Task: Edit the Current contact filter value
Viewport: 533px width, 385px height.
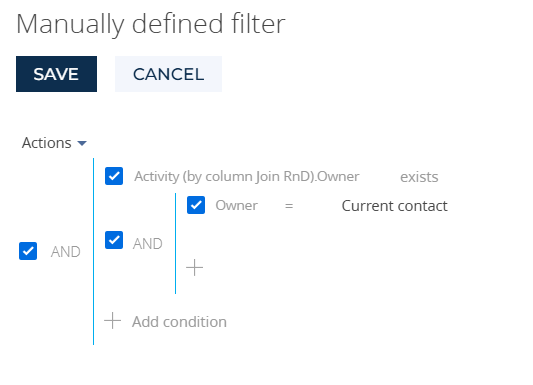Action: tap(394, 206)
